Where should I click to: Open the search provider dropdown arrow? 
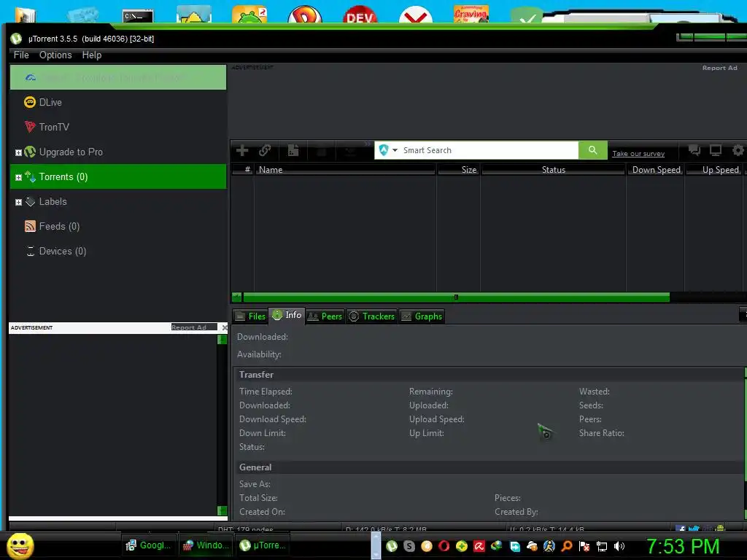point(395,150)
